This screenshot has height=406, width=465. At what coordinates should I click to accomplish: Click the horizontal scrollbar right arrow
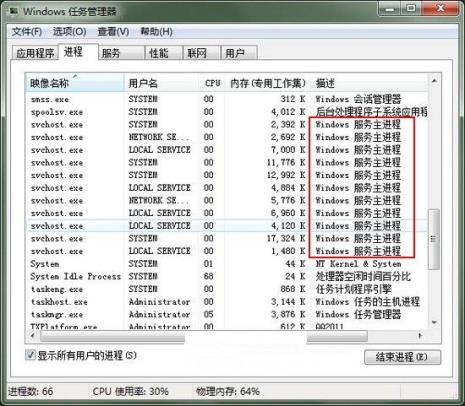pyautogui.click(x=420, y=336)
